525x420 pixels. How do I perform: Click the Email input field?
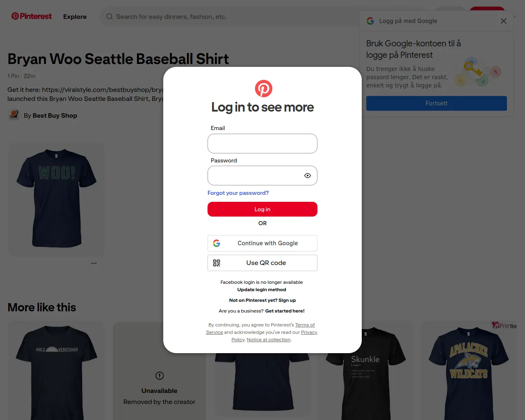262,144
